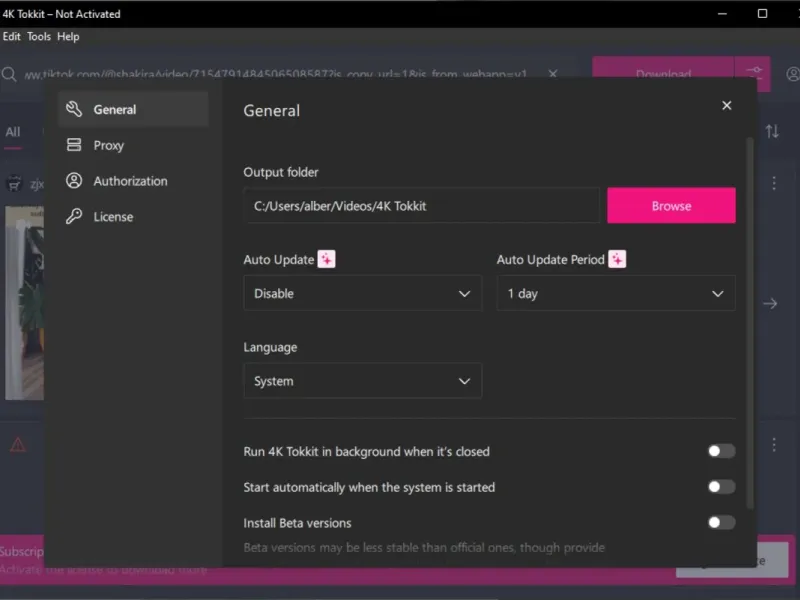Click the Proxy server icon

click(74, 145)
